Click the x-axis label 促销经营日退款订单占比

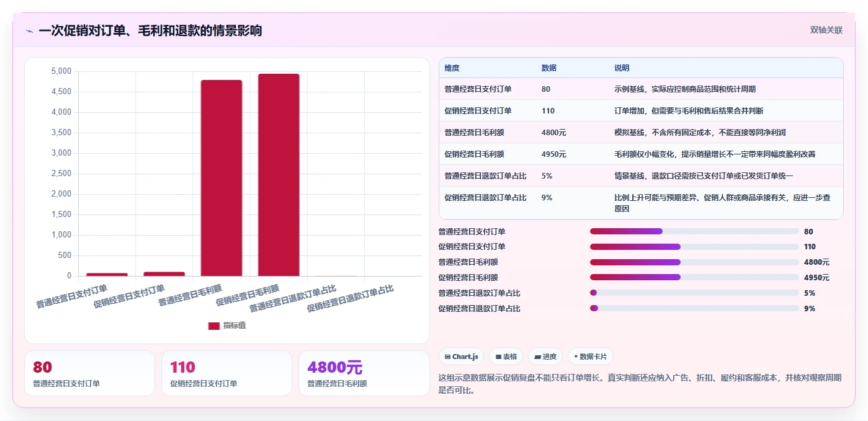(351, 298)
